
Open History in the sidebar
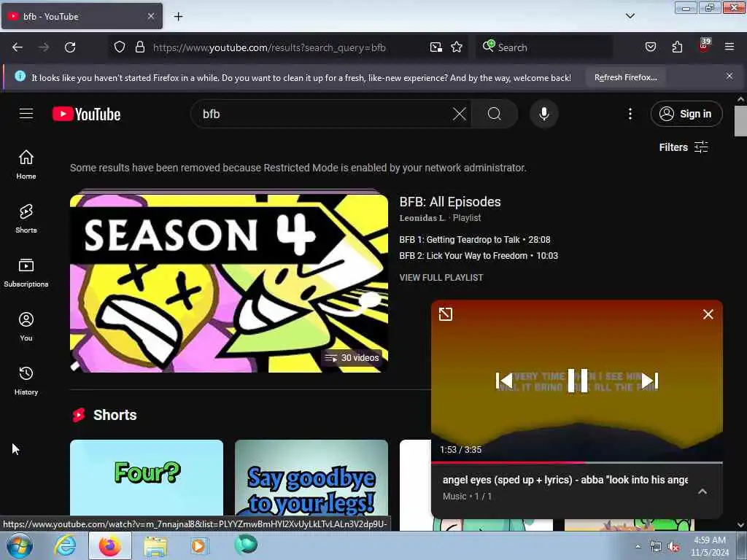click(x=26, y=381)
